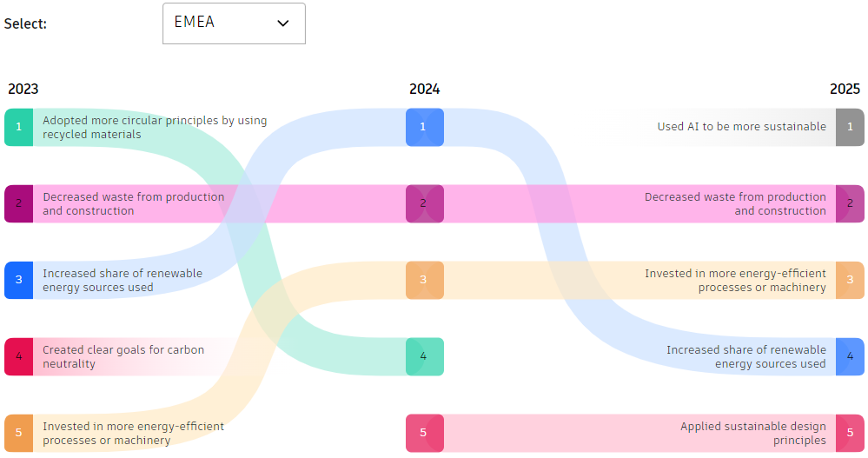The height and width of the screenshot is (458, 868).
Task: Select 'Adopted more circular principles' label
Action: point(154,127)
